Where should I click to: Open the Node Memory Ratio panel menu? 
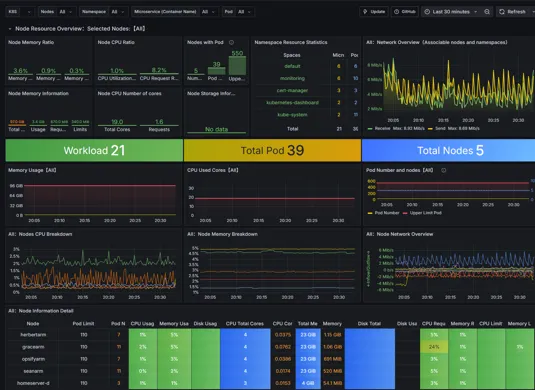(x=31, y=42)
